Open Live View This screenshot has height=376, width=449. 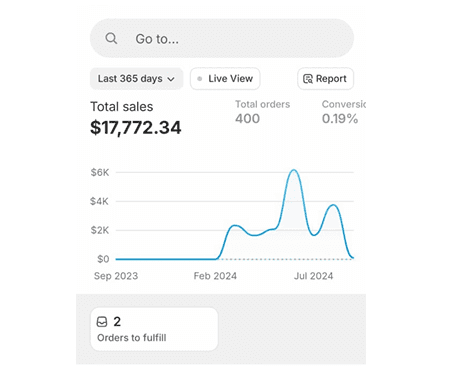(x=225, y=79)
